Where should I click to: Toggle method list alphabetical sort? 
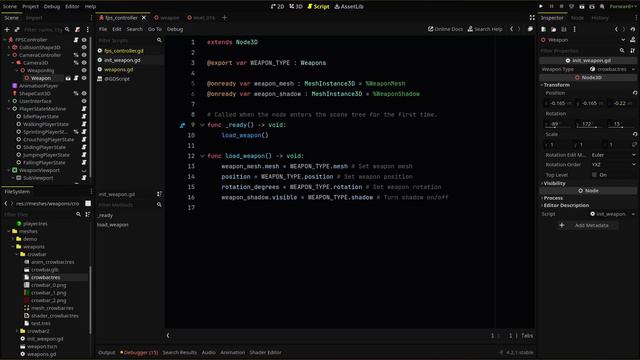point(159,194)
